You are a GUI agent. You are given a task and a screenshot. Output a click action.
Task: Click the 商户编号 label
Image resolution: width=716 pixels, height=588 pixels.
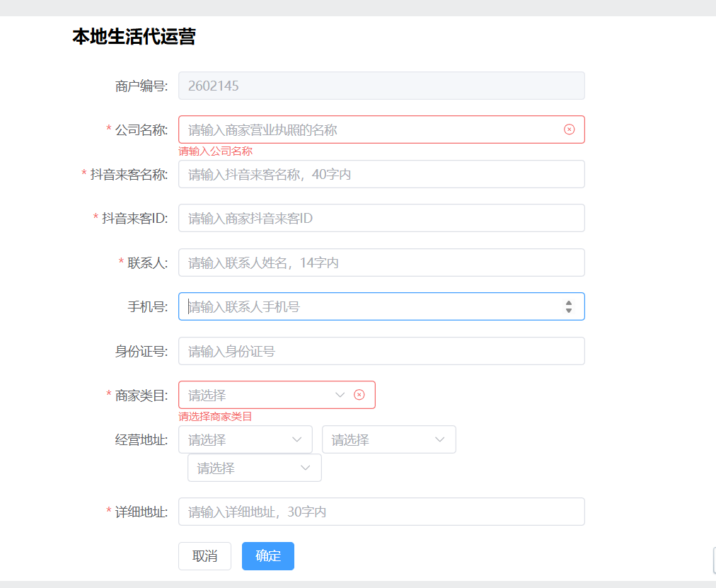[x=141, y=86]
